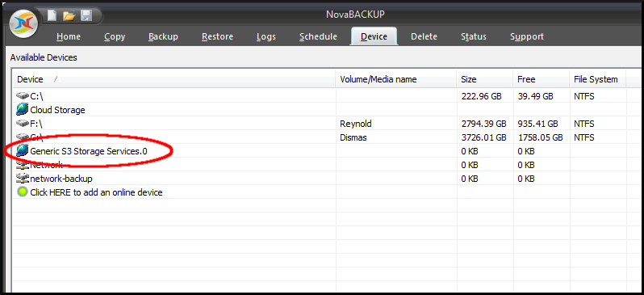The height and width of the screenshot is (295, 644).
Task: Click the NovaBACKUP round logo button
Action: (24, 23)
